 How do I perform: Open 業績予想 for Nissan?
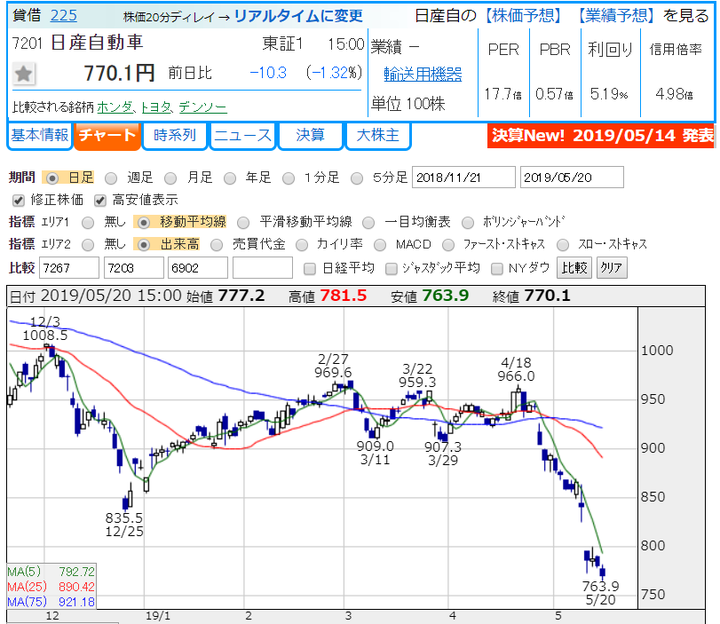(616, 16)
